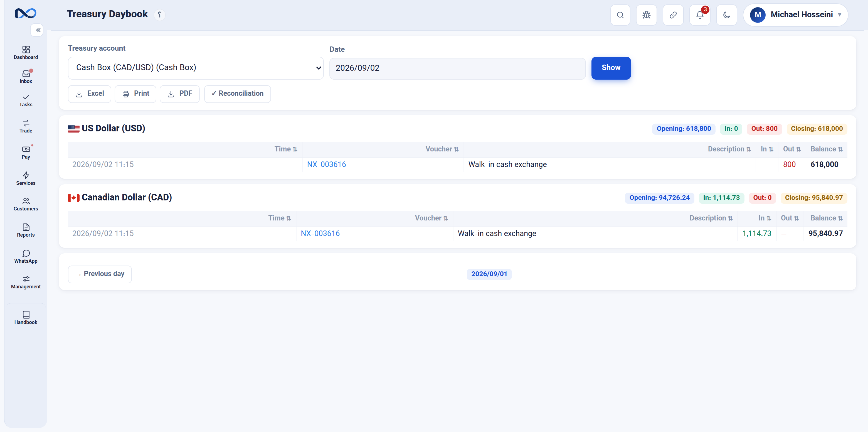Screen dimensions: 868x432
Task: Click the 2026/09/01 date chip
Action: point(489,274)
